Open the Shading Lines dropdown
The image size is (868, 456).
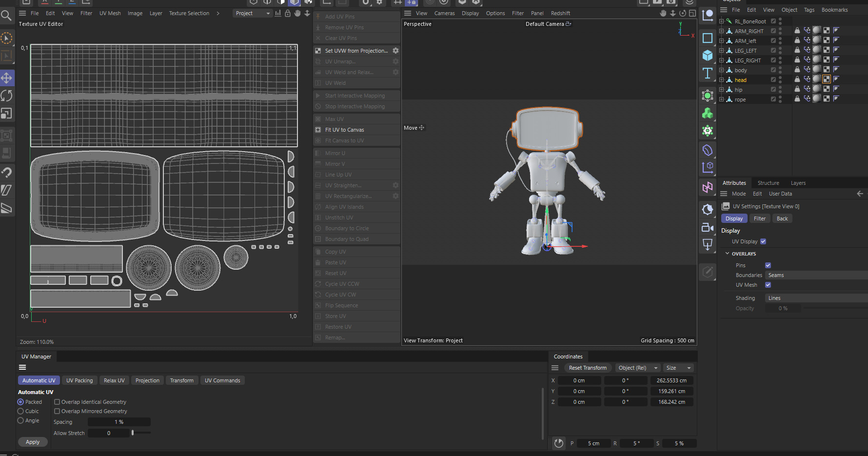817,298
